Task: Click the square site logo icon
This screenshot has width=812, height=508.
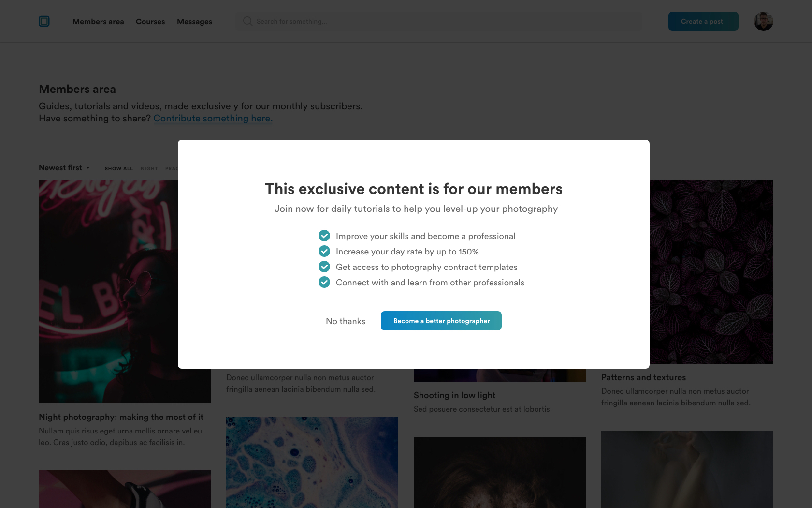Action: pyautogui.click(x=44, y=21)
